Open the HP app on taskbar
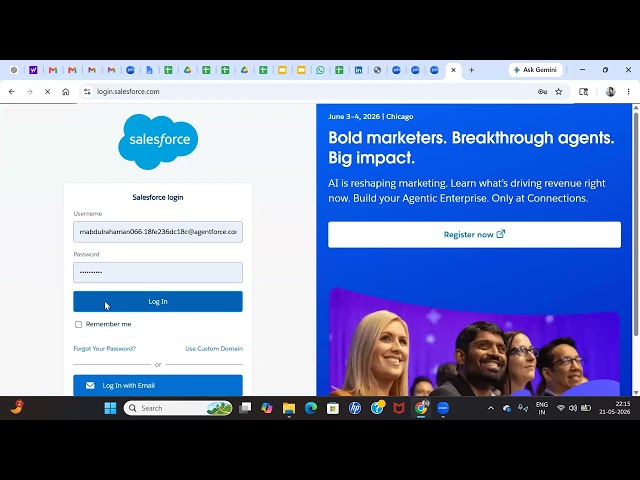 [355, 408]
